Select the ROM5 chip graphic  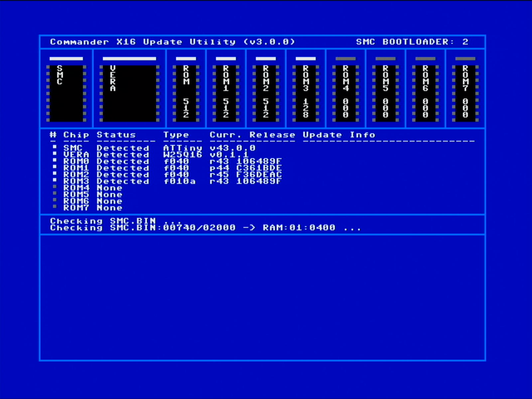pyautogui.click(x=385, y=93)
